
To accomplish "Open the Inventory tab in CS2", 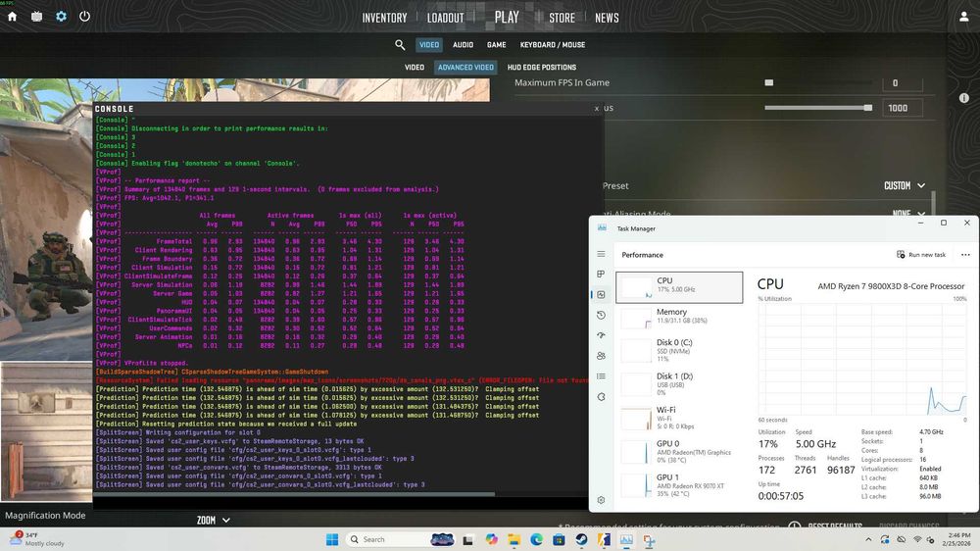I will tap(384, 18).
